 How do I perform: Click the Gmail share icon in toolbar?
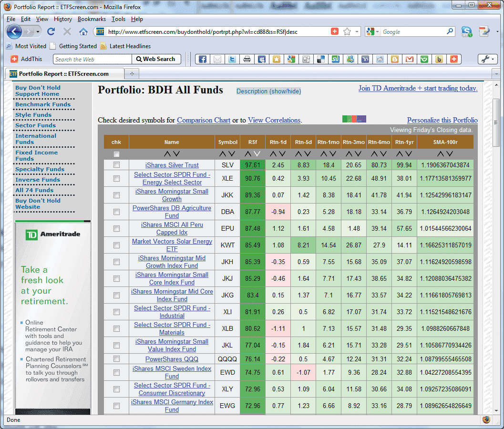pyautogui.click(x=409, y=60)
